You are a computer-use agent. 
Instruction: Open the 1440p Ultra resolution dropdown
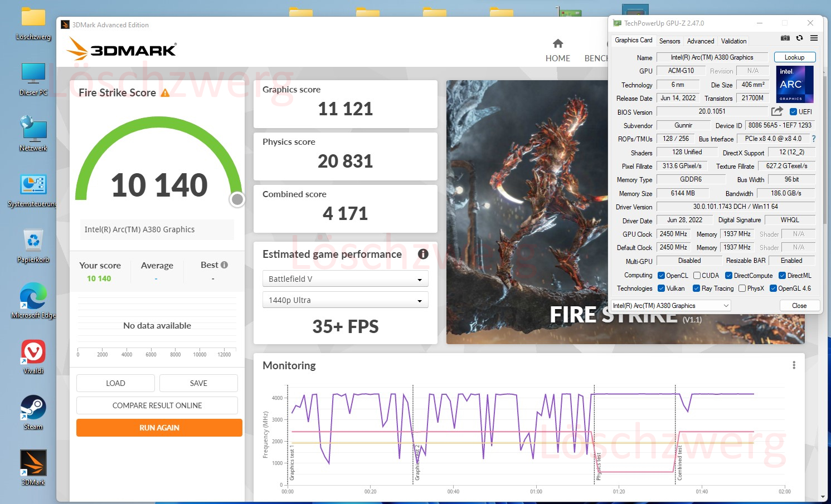pos(345,300)
